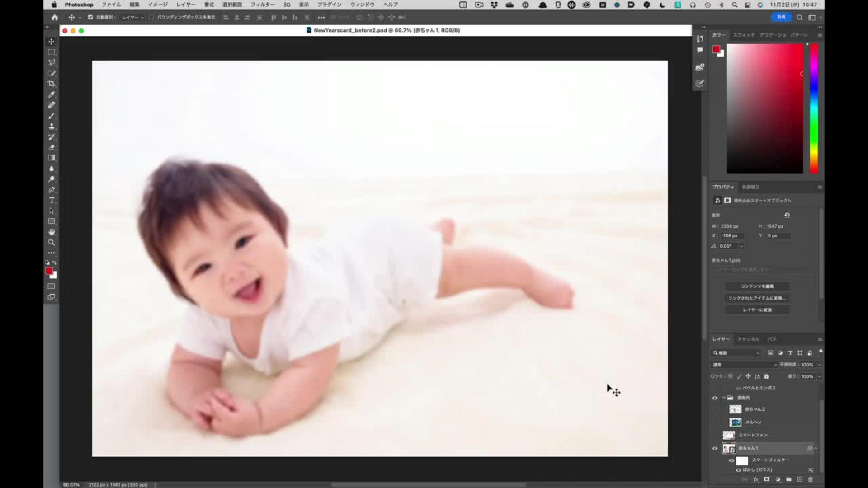Viewport: 868px width, 488px height.
Task: Toggle visibility of スマートフィルター
Action: point(731,460)
